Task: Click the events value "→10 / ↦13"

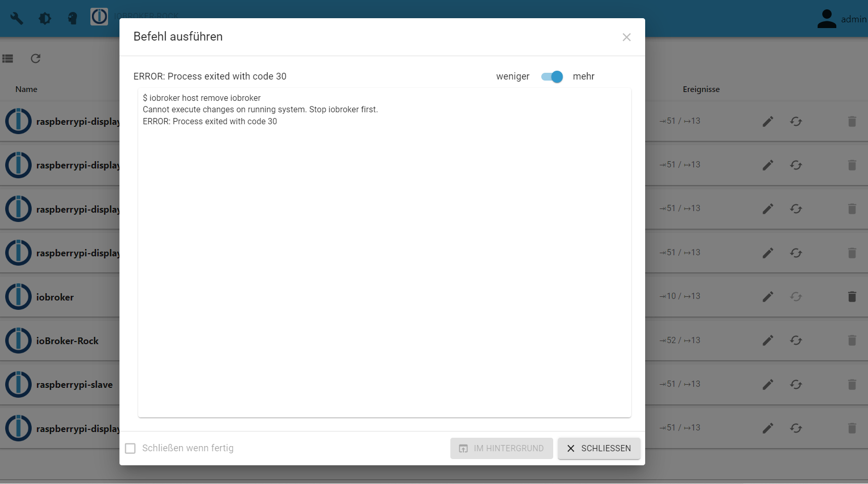Action: (680, 296)
